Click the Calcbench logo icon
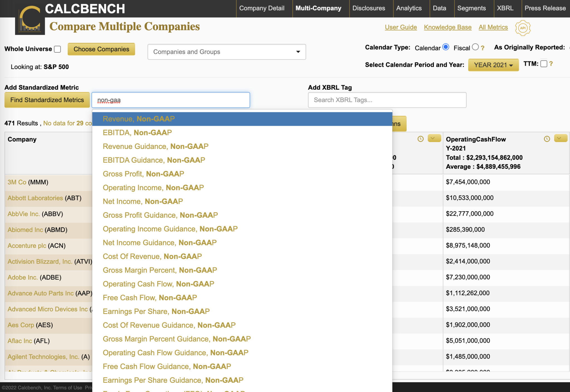570x392 pixels. (30, 20)
